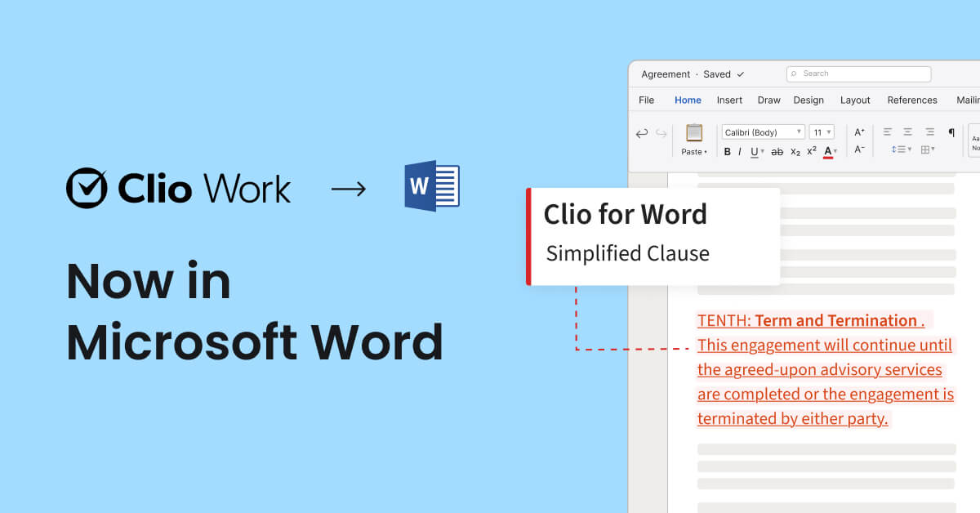
Task: Click the Word Search box
Action: (858, 74)
